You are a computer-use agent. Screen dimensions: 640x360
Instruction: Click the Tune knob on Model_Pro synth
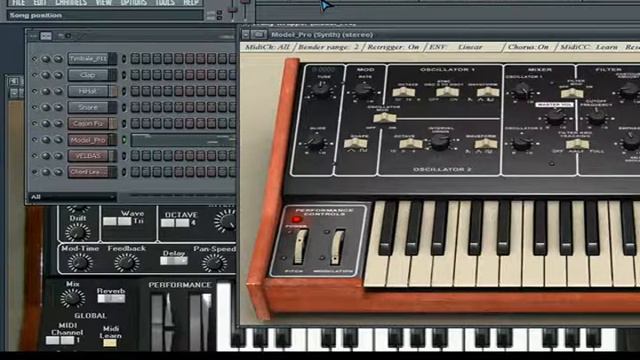coord(321,89)
